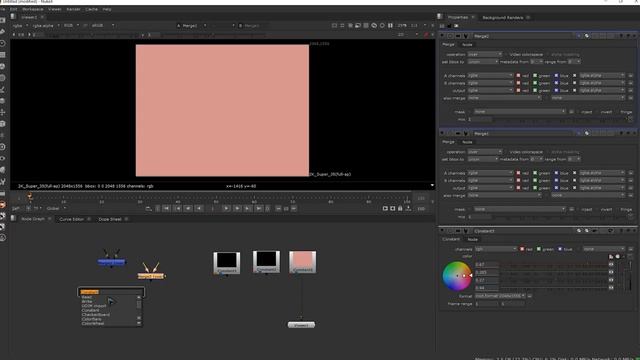
Task: Click lock icon at timeline right end
Action: click(x=400, y=209)
